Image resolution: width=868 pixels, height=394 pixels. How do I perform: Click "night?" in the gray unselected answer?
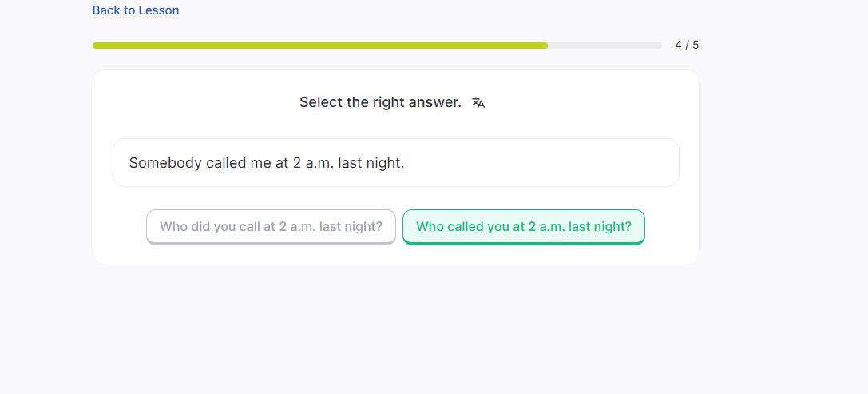tap(363, 227)
